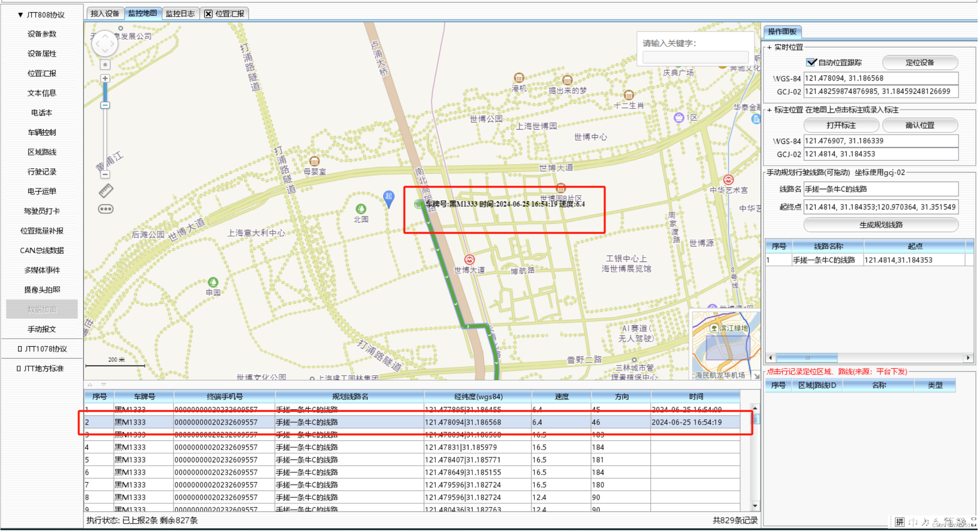Switch to the 监控日志 tab
This screenshot has width=980, height=531.
[x=180, y=14]
